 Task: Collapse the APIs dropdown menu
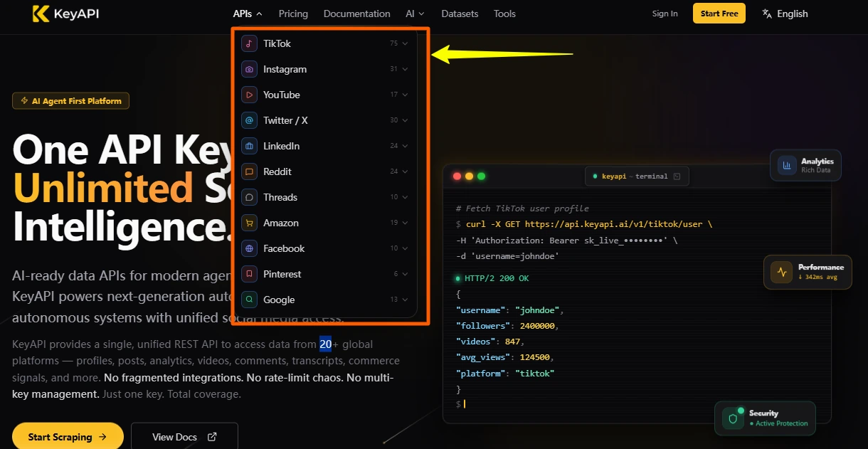pyautogui.click(x=248, y=14)
